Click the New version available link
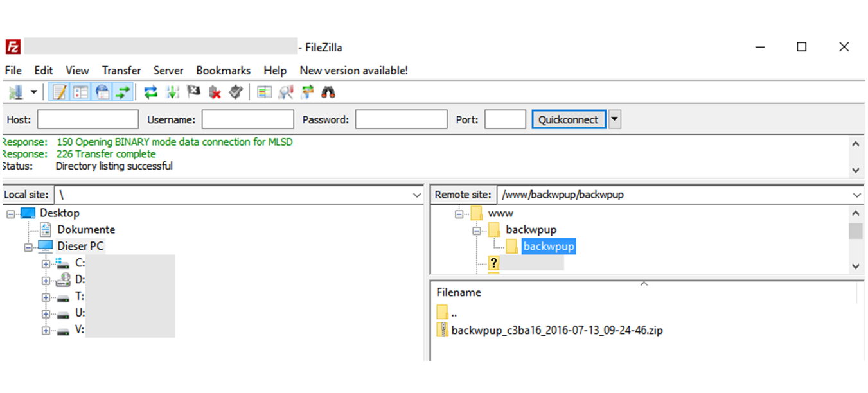868x393 pixels. click(x=353, y=71)
